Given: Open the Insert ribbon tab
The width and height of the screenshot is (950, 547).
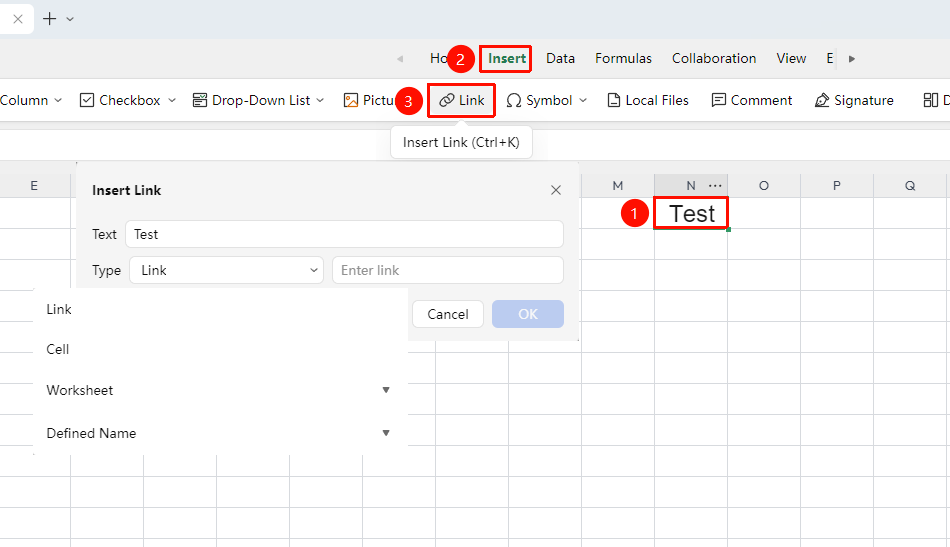Looking at the screenshot, I should pyautogui.click(x=507, y=59).
